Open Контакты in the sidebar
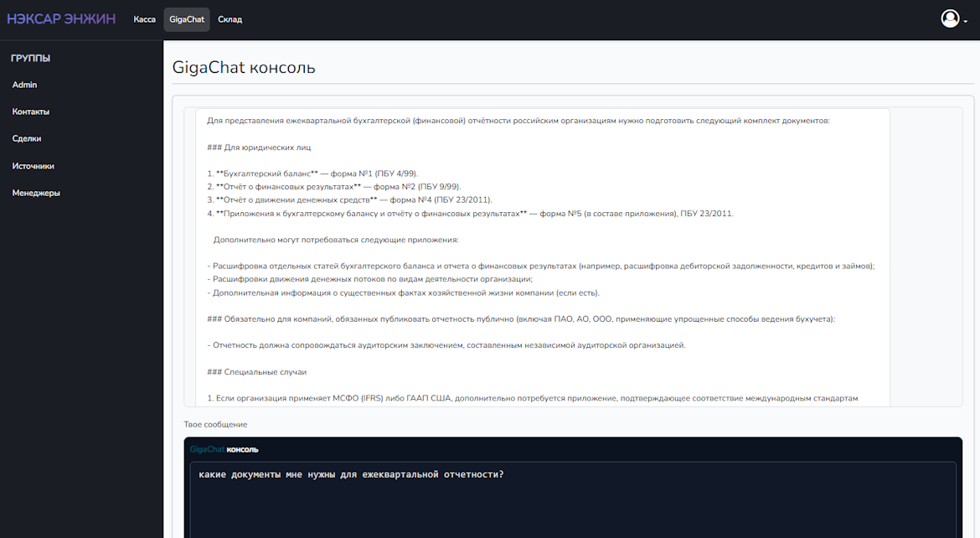 [31, 111]
